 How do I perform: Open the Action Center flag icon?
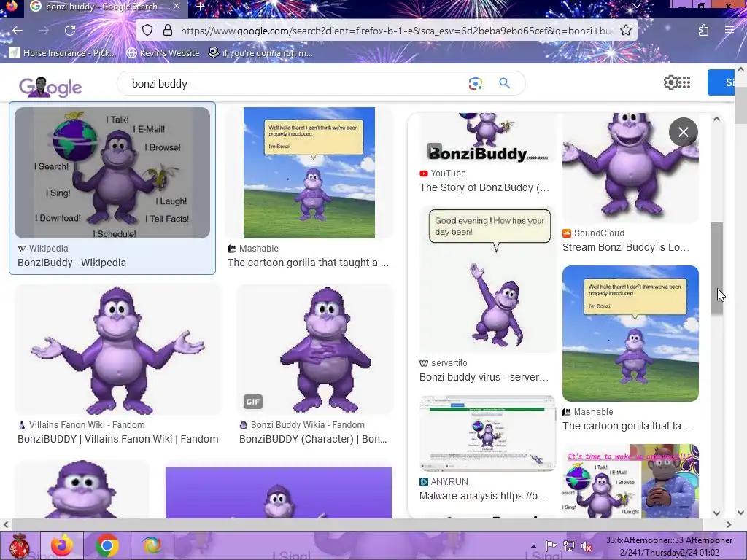[551, 546]
